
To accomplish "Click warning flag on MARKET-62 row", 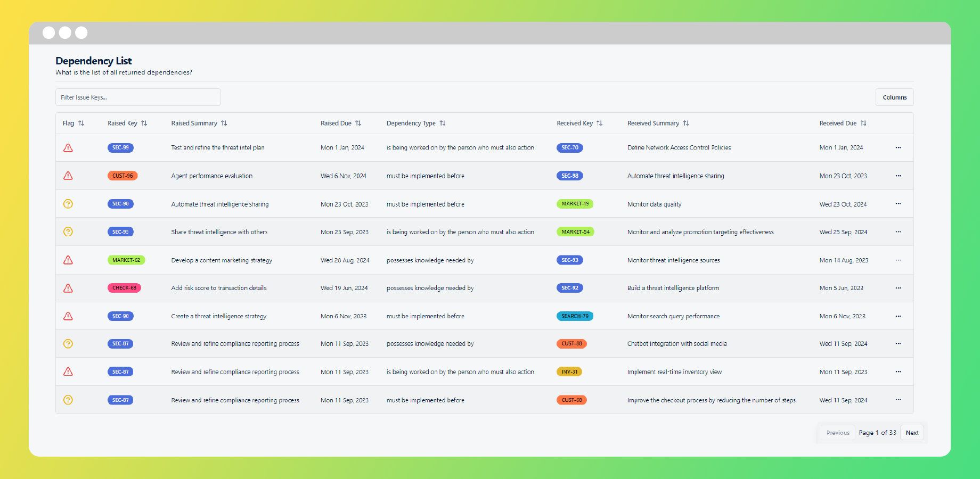I will 68,260.
